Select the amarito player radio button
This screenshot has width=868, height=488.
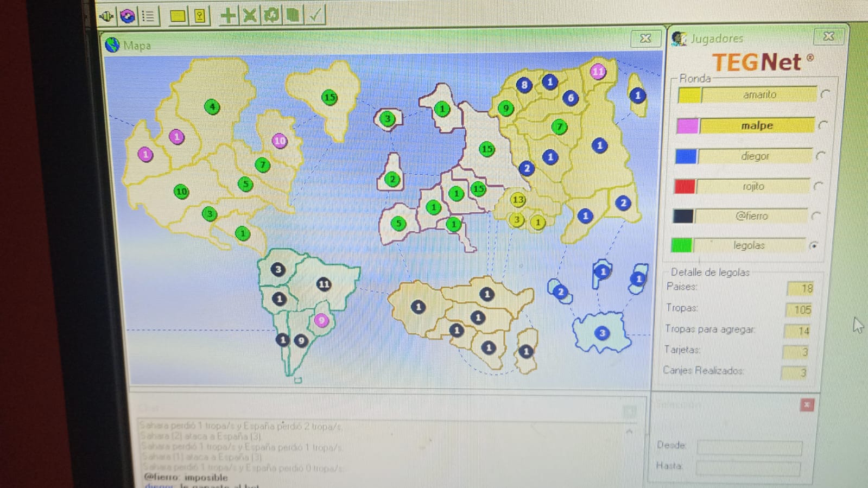825,94
